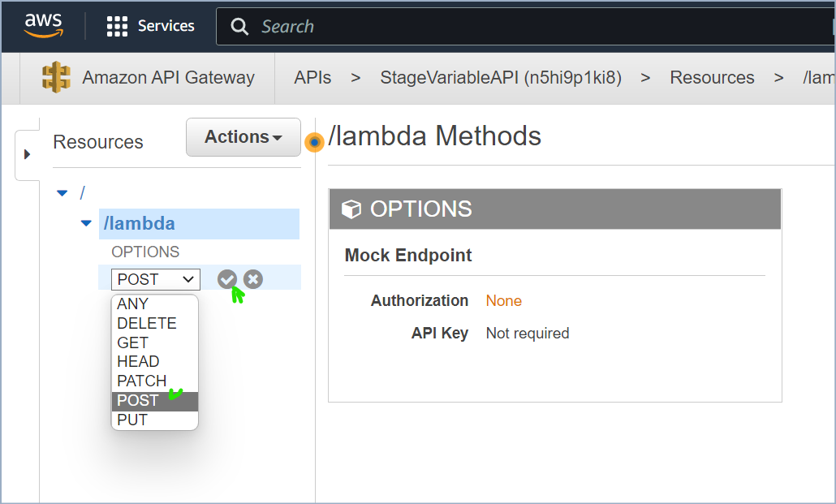
Task: Collapse the /lambda resource node
Action: 86,223
